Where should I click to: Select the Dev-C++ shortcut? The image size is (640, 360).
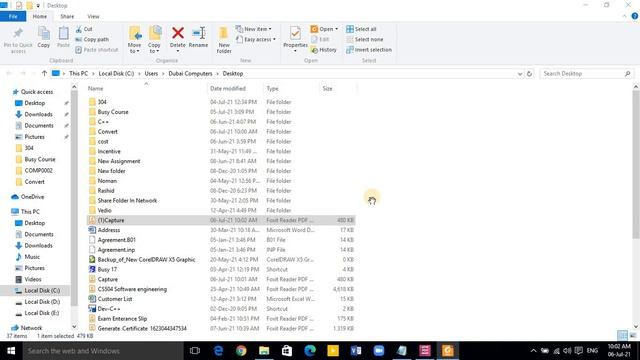220,309
